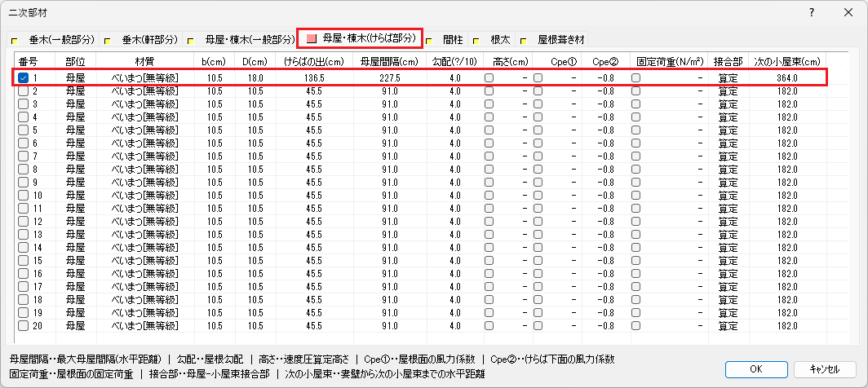Click the help question mark icon
The image size is (868, 388).
coord(811,13)
